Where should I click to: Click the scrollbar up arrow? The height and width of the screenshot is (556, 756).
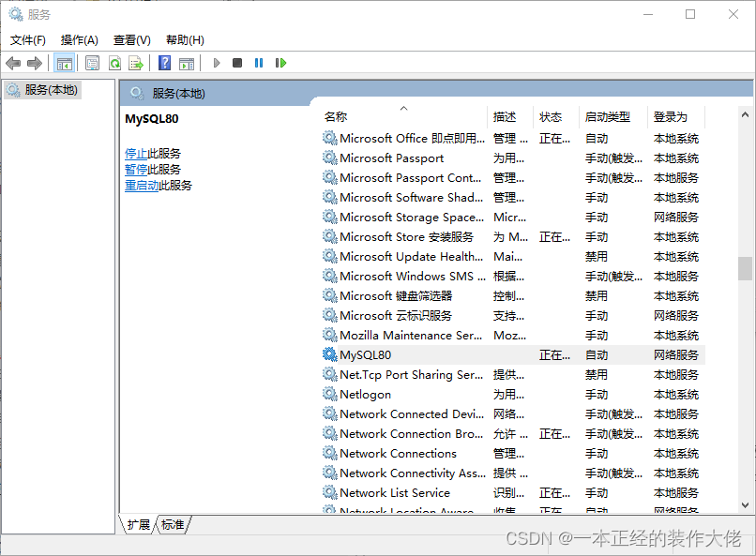click(x=745, y=114)
